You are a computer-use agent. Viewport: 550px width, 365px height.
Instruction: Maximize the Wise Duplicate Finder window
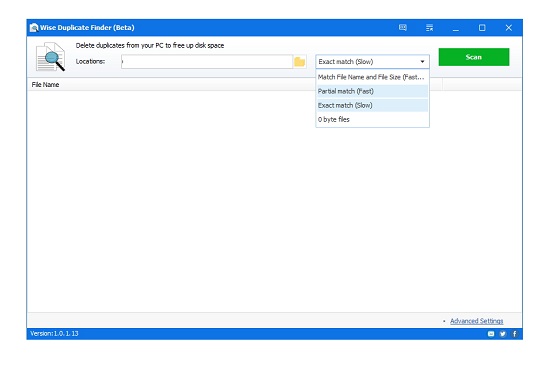(x=482, y=28)
